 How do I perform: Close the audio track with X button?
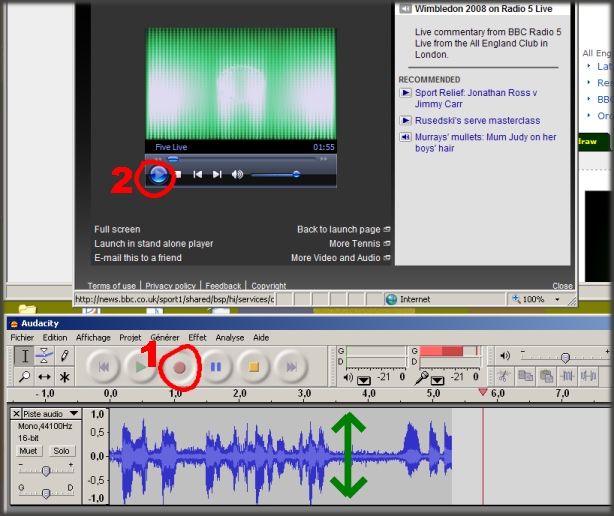tap(16, 414)
